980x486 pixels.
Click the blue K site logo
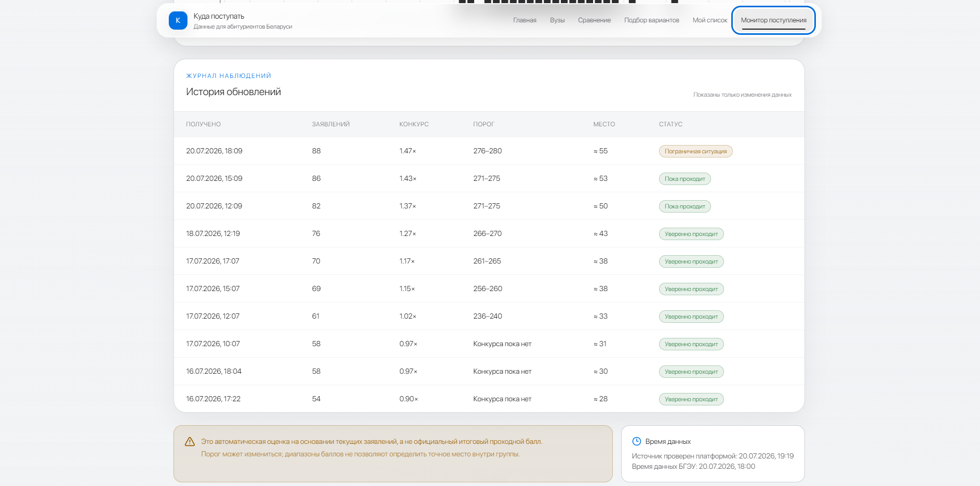(178, 20)
